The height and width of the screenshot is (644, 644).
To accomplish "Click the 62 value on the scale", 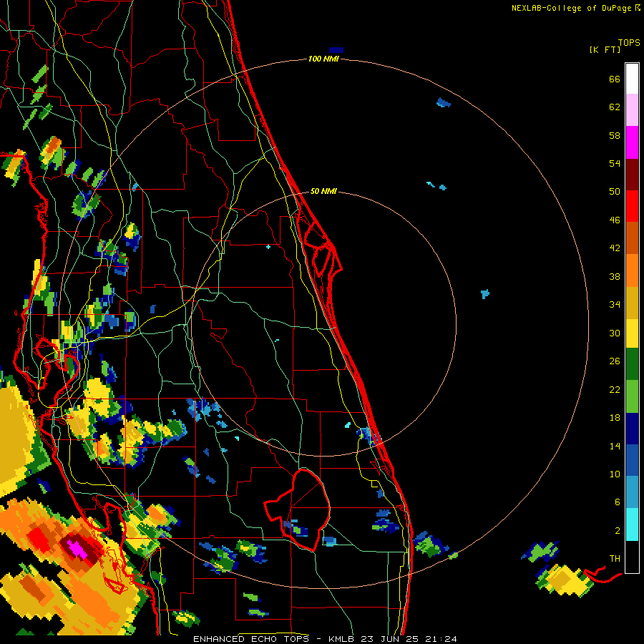I will (615, 107).
